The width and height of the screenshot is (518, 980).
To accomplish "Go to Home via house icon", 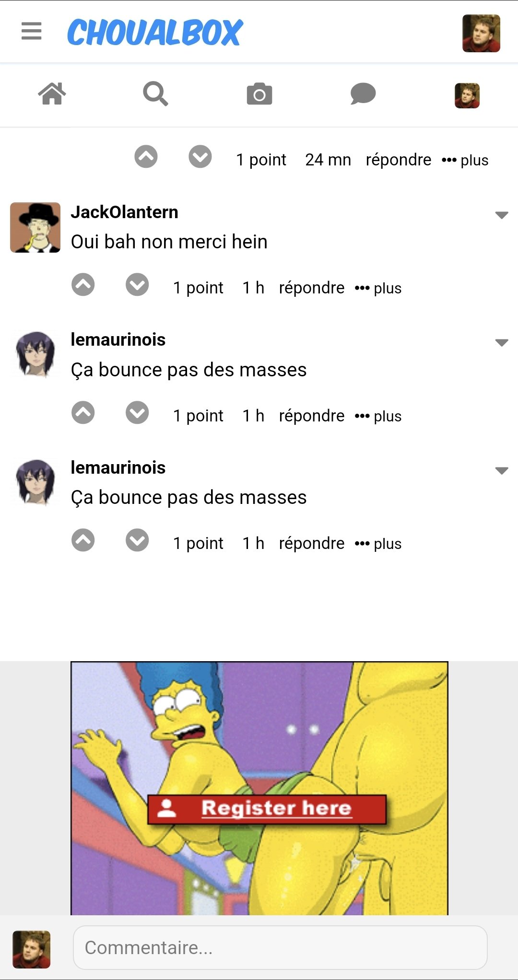I will click(52, 93).
